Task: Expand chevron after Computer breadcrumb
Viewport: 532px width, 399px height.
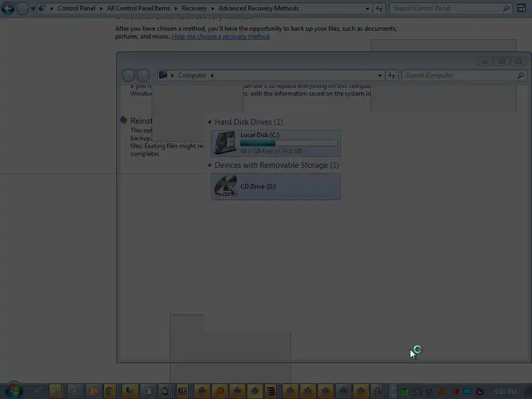Action: (212, 75)
